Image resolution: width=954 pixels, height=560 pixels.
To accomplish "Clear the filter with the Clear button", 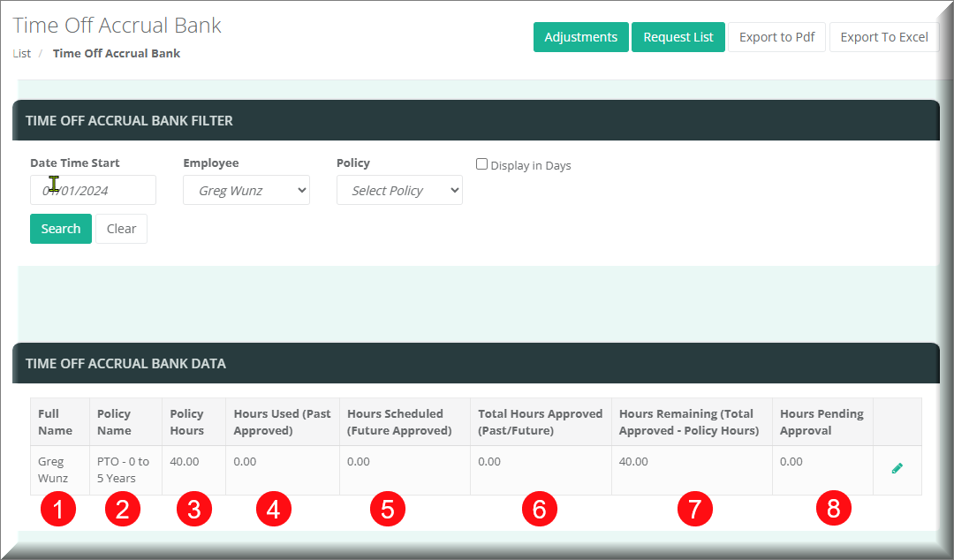I will point(121,229).
